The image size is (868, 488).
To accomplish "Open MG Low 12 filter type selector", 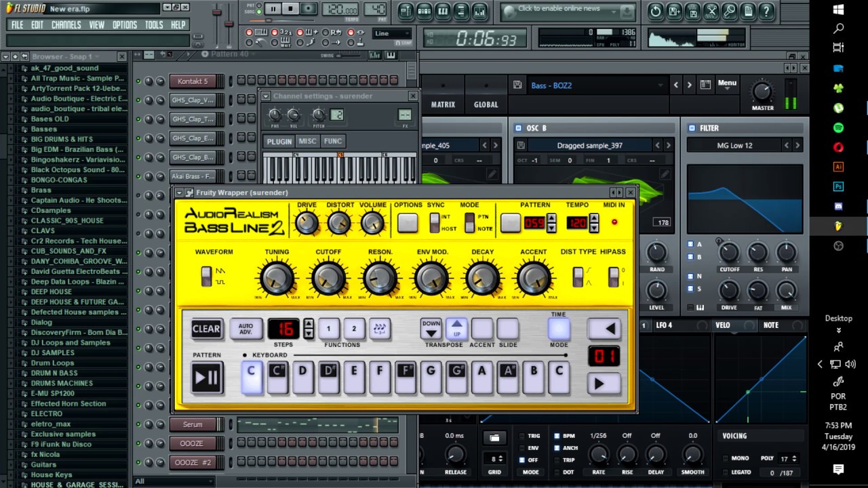I will [x=735, y=145].
